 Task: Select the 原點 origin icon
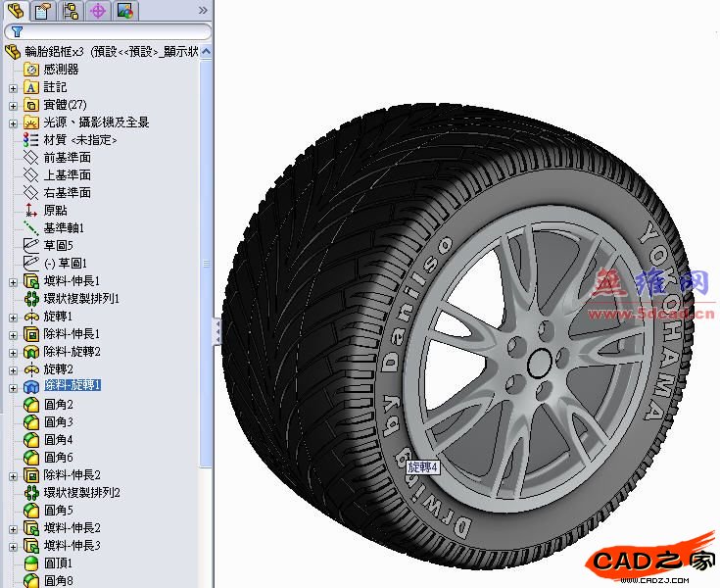coord(31,211)
